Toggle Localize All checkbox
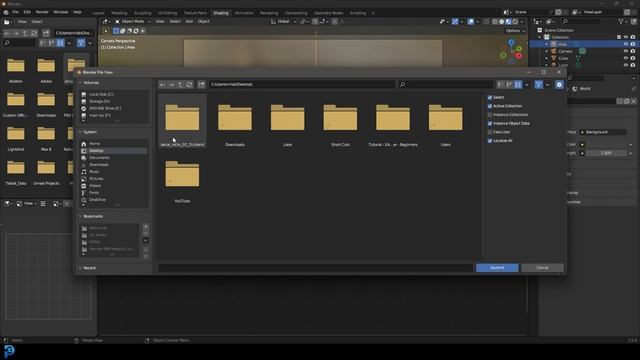 490,140
